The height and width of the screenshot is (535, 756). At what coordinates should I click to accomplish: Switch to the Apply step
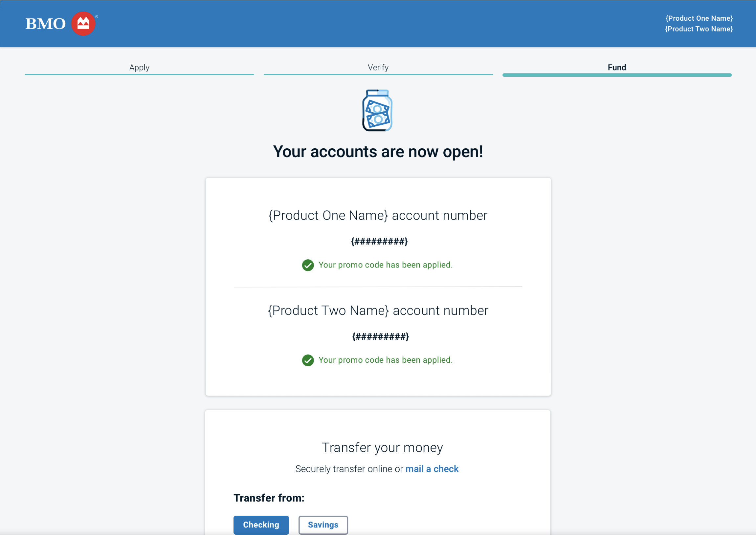(139, 68)
